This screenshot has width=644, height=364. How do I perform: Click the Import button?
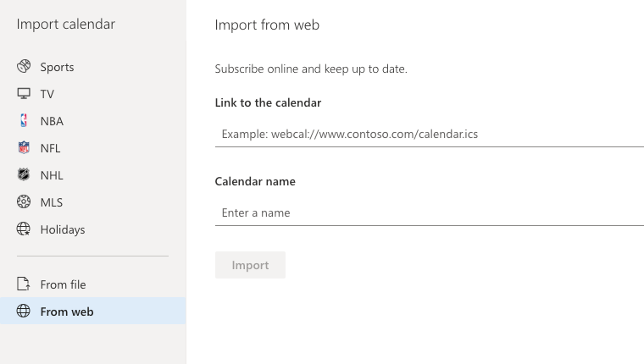pyautogui.click(x=250, y=265)
